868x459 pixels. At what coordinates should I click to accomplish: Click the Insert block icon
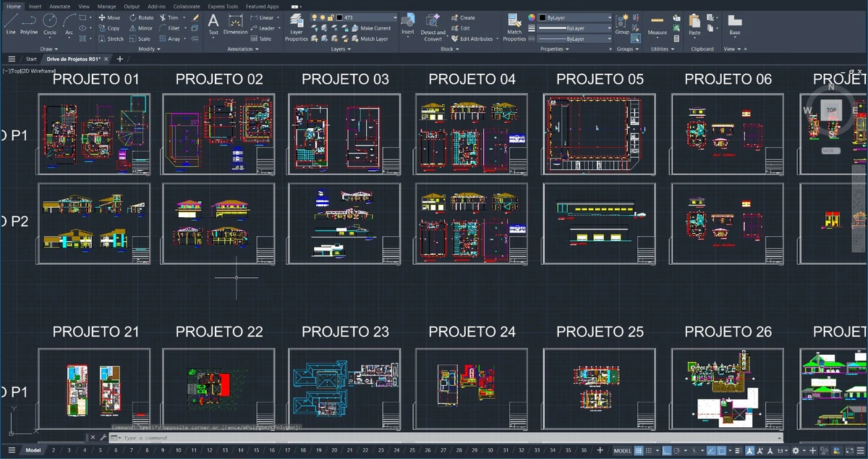point(408,24)
